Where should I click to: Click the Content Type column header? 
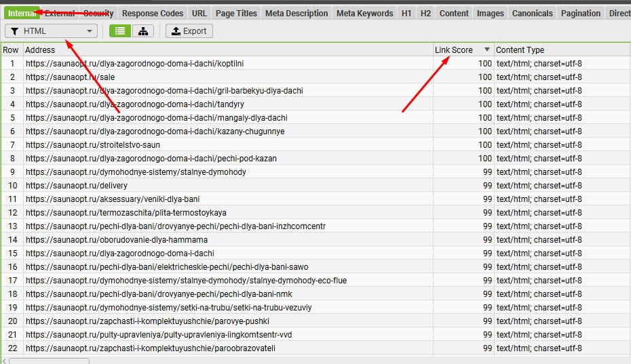pyautogui.click(x=562, y=50)
